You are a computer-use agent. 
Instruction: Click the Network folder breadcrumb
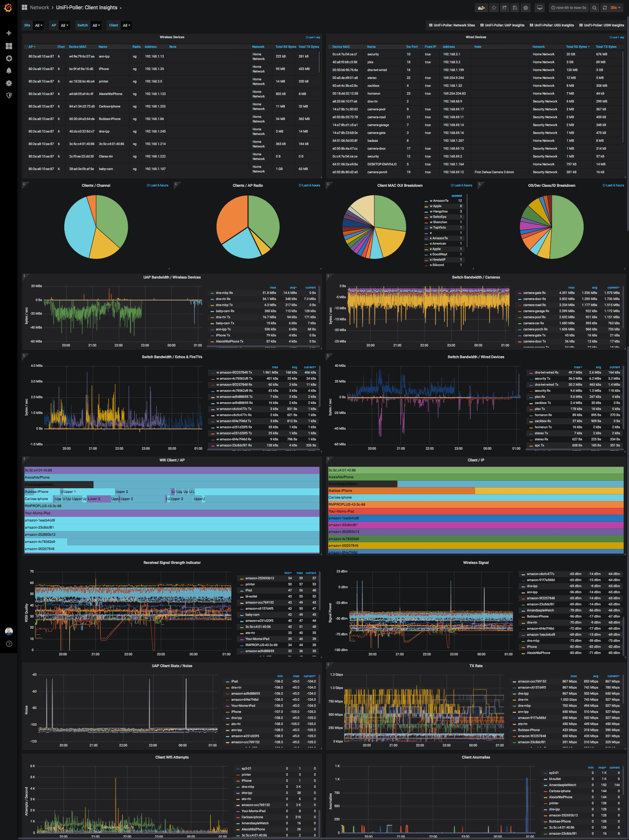(40, 7)
